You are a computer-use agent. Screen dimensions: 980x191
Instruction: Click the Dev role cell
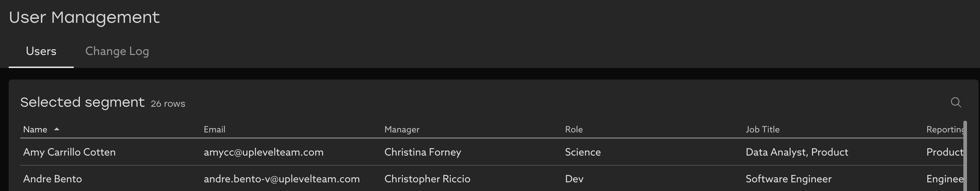click(574, 179)
